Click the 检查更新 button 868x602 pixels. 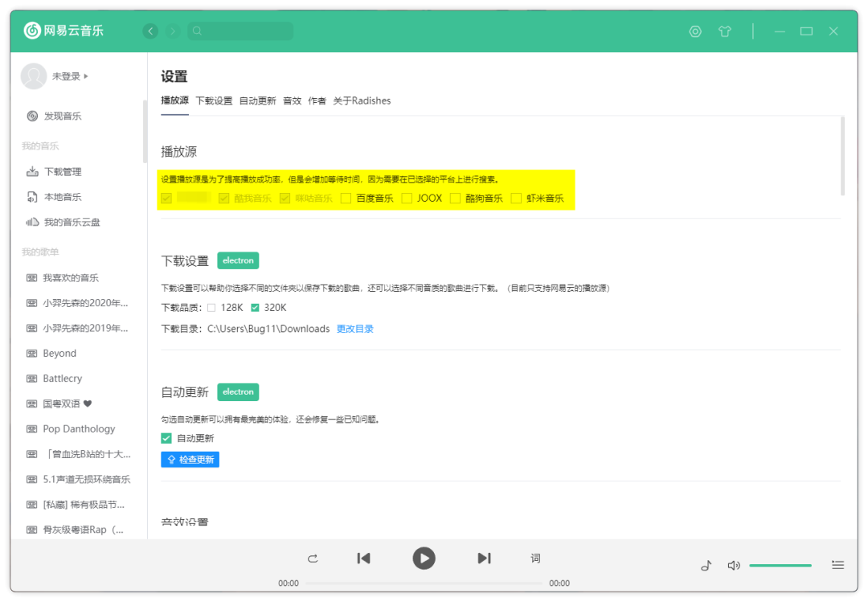point(190,459)
